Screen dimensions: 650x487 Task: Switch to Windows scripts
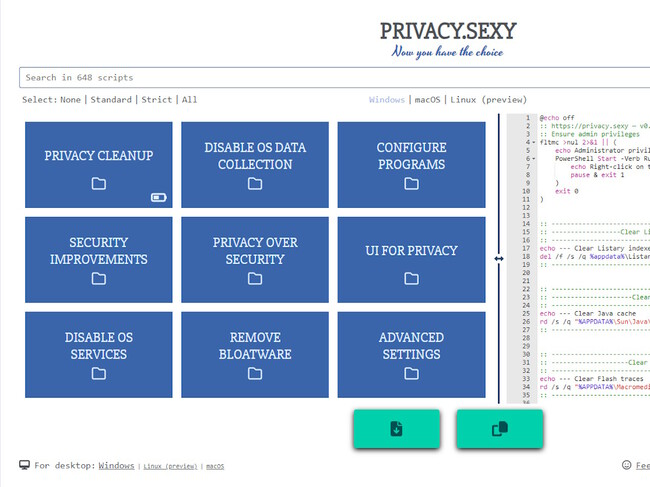(387, 100)
